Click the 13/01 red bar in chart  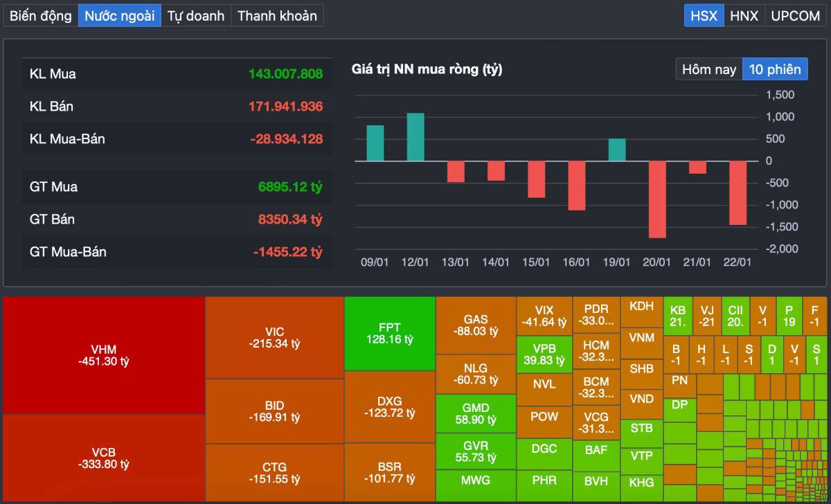pyautogui.click(x=456, y=172)
